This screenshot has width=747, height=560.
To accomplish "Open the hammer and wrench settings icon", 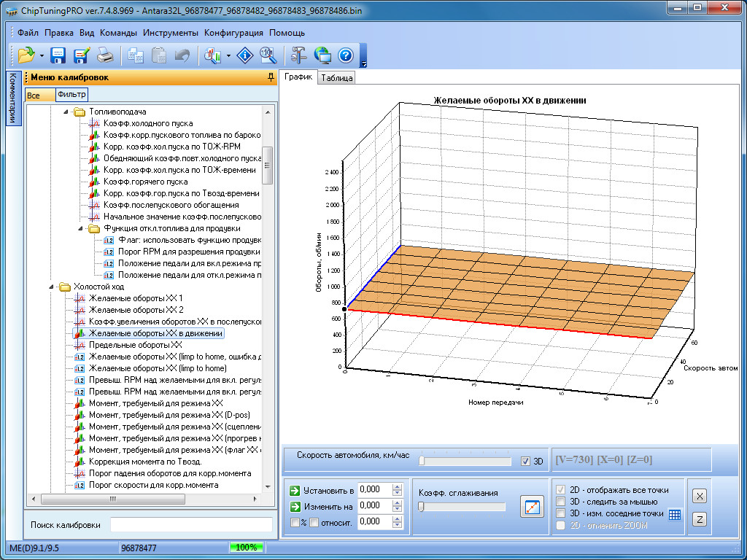I will coord(298,55).
